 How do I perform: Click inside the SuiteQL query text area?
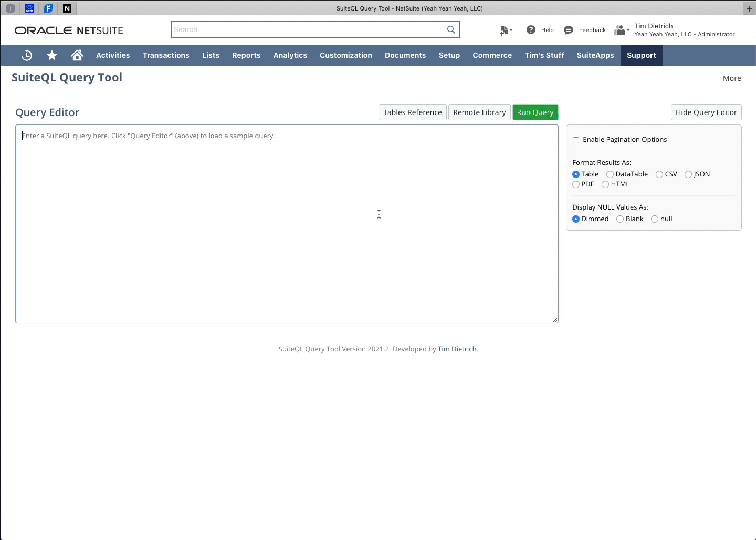point(287,224)
